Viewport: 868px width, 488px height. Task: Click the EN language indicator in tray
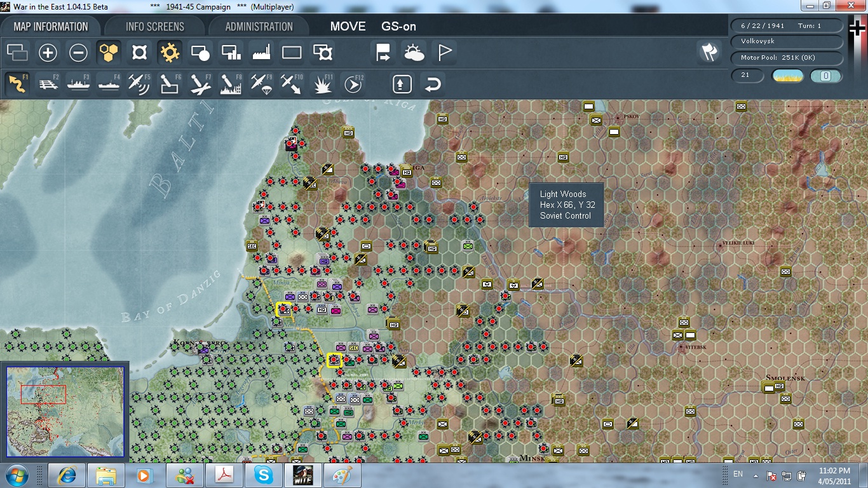[738, 474]
